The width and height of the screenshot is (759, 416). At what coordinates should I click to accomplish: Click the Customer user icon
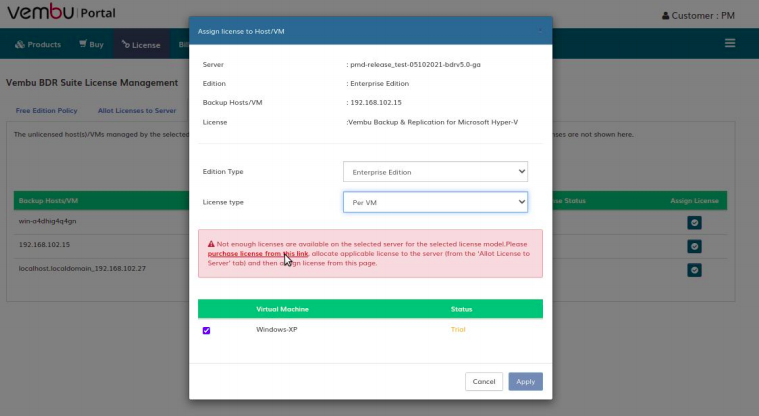(x=666, y=16)
